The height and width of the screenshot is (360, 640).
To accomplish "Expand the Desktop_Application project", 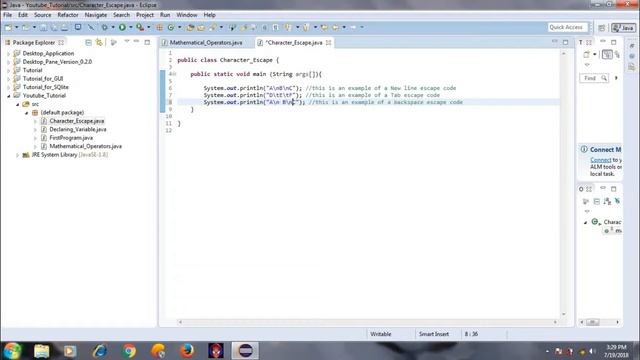I will 9,53.
